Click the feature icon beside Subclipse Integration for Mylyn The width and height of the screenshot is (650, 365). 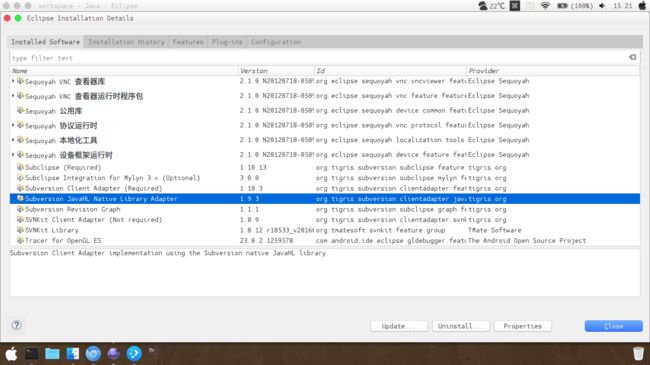pyautogui.click(x=20, y=178)
